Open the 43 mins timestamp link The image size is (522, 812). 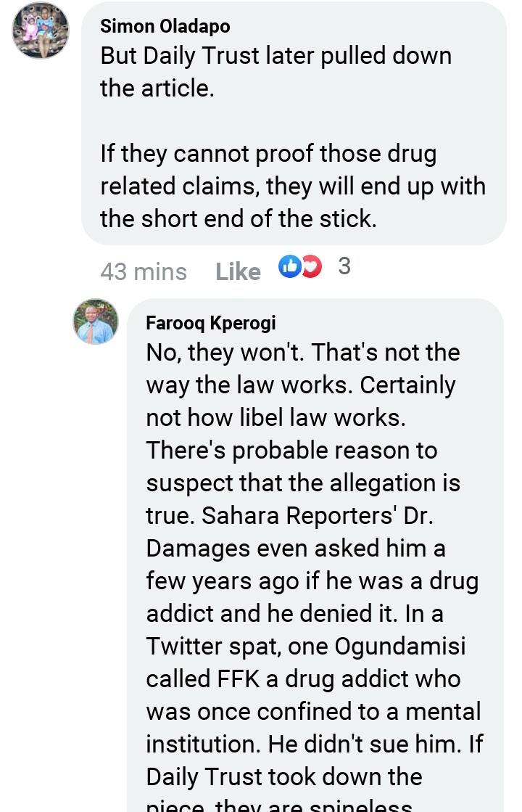[144, 271]
